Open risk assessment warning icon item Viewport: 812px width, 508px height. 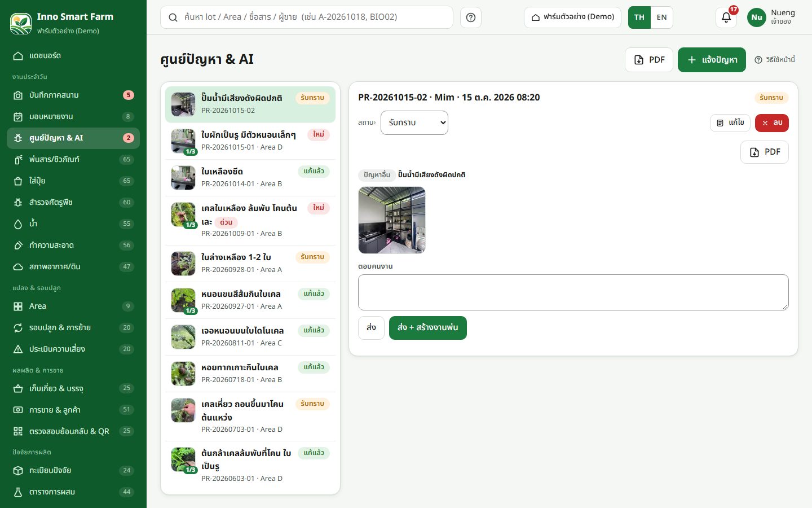[x=18, y=349]
